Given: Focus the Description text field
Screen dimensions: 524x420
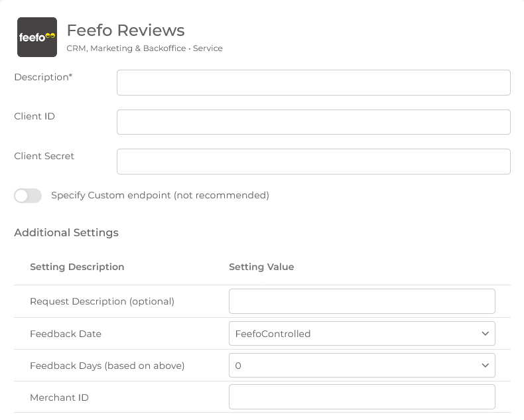Looking at the screenshot, I should click(x=313, y=83).
